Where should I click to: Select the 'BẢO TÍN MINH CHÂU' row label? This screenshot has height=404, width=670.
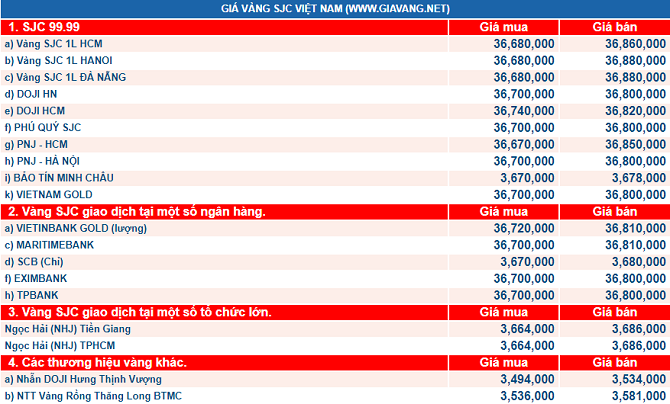[59, 177]
